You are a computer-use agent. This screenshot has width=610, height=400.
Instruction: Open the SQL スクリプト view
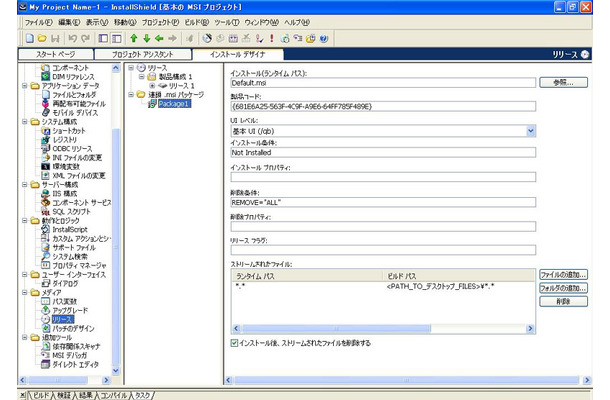pos(71,212)
